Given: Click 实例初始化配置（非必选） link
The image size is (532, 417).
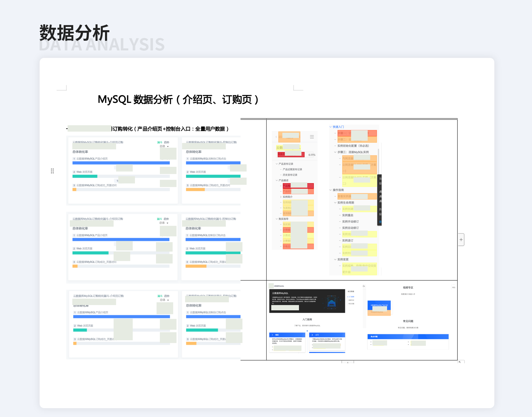Looking at the screenshot, I should (353, 146).
